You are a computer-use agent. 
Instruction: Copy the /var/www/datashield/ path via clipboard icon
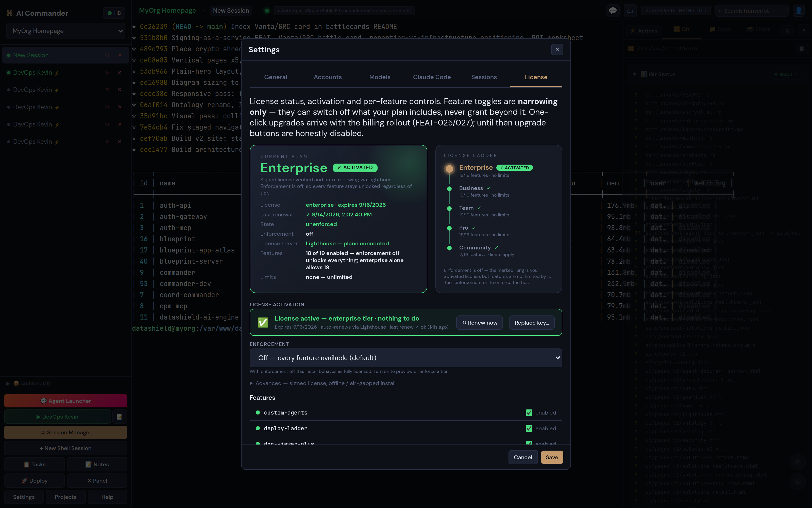pos(802,49)
